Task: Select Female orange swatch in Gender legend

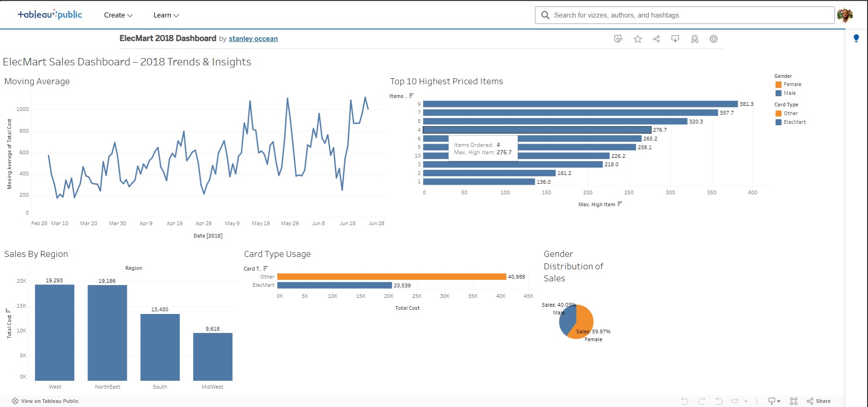Action: [x=778, y=85]
